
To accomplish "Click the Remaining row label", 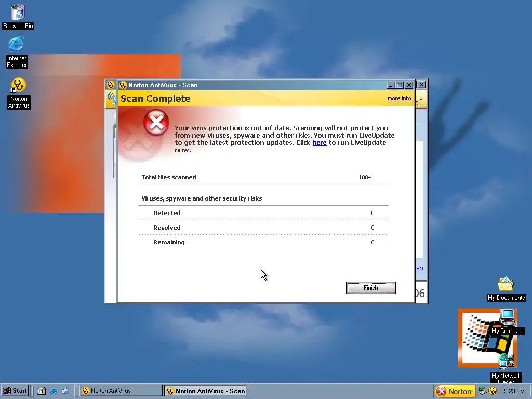I will point(169,242).
